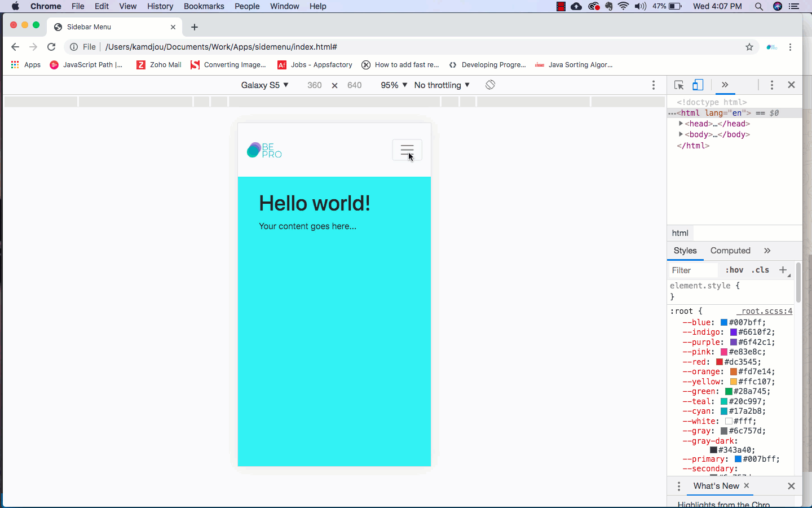Open the Bookmarks menu in menu bar
812x508 pixels.
tap(204, 6)
